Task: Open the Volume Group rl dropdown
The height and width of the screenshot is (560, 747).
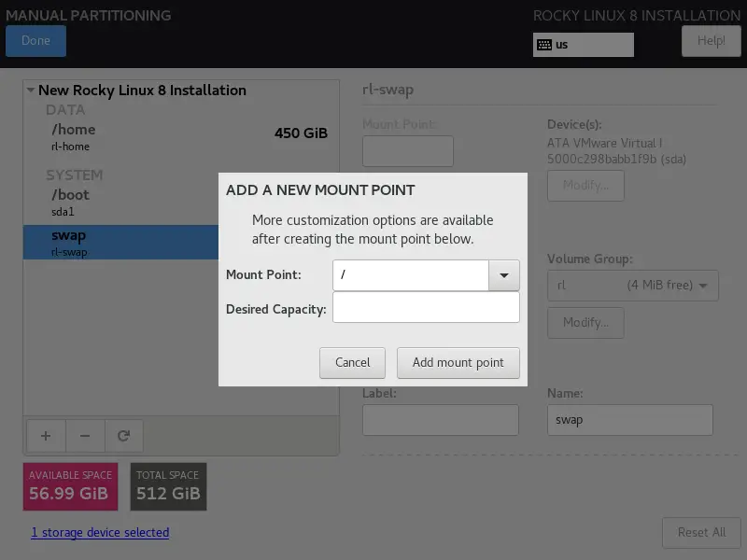Action: pos(633,286)
